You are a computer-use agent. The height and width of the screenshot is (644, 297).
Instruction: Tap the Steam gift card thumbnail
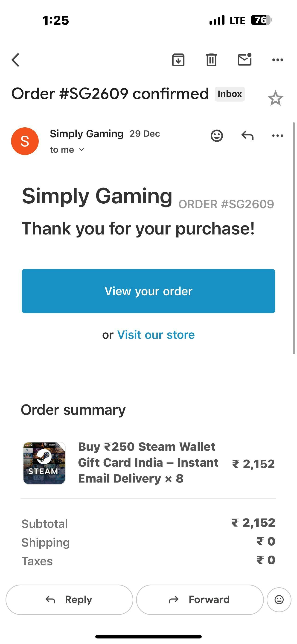44,463
